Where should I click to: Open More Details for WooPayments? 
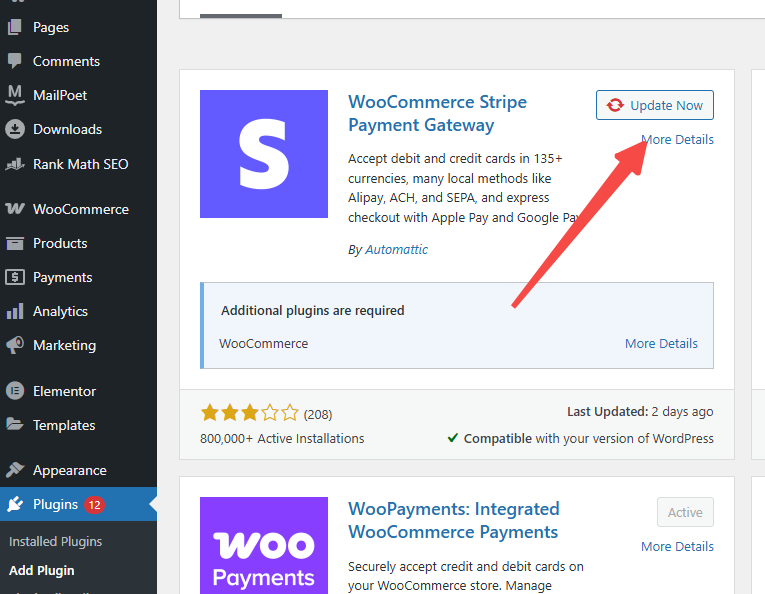(677, 546)
